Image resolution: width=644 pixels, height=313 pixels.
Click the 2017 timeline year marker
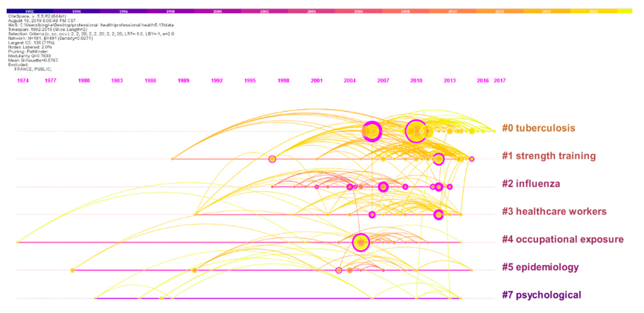pyautogui.click(x=500, y=81)
